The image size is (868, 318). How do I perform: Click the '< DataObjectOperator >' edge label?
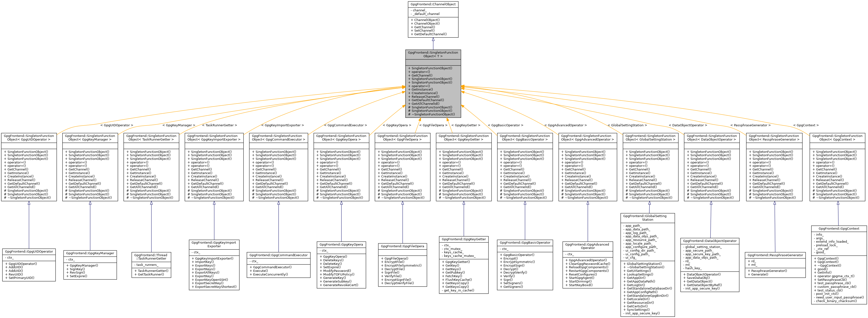688,125
